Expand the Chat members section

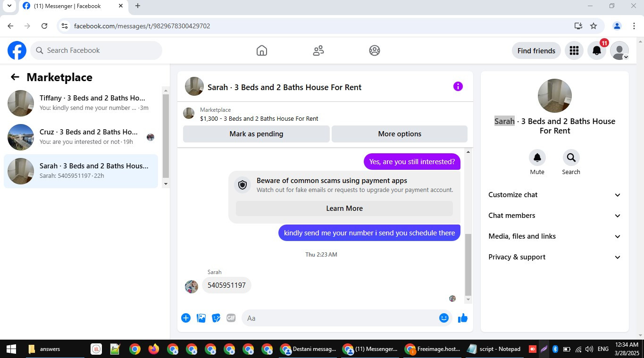point(555,216)
